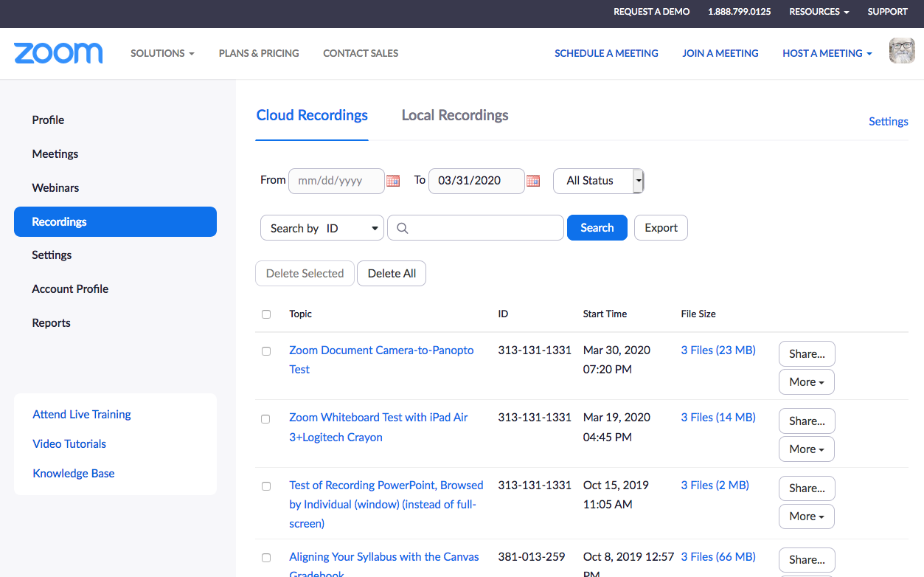
Task: Open the Settings link beside the recording tabs
Action: [888, 122]
